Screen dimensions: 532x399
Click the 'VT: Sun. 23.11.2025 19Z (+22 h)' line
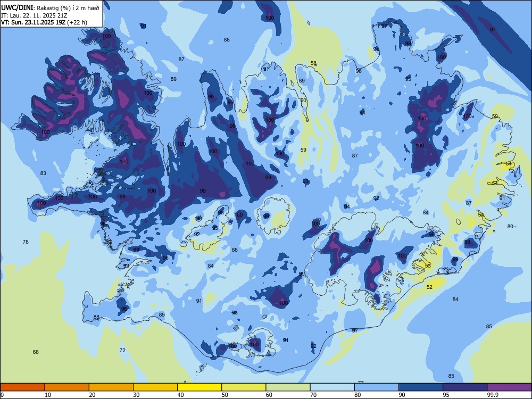point(44,22)
